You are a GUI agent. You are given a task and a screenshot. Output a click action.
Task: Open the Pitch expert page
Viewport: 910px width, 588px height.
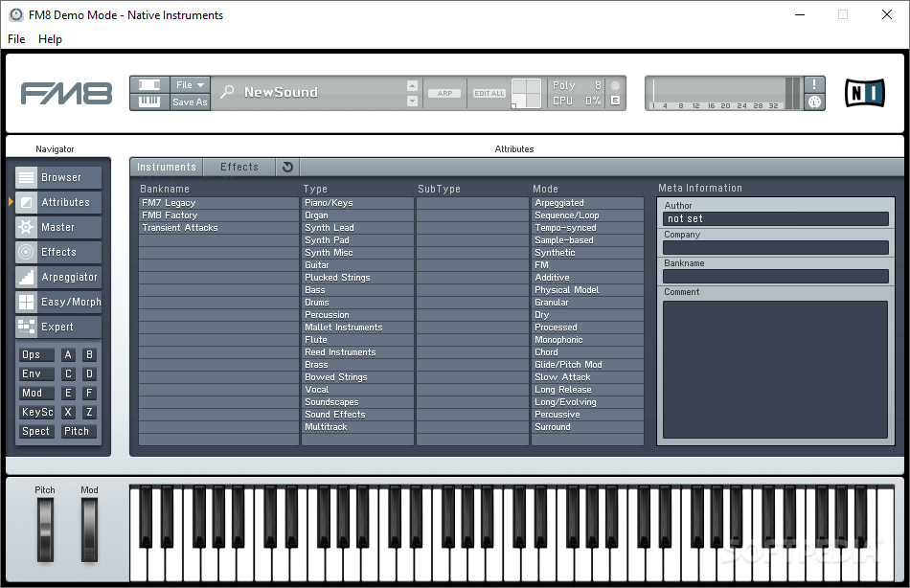point(79,431)
